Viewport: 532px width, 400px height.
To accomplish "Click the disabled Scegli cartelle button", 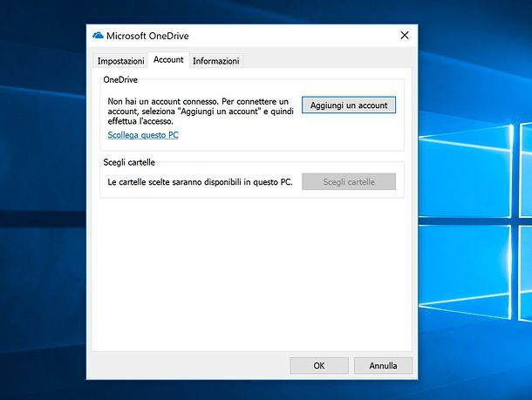I will pyautogui.click(x=349, y=181).
